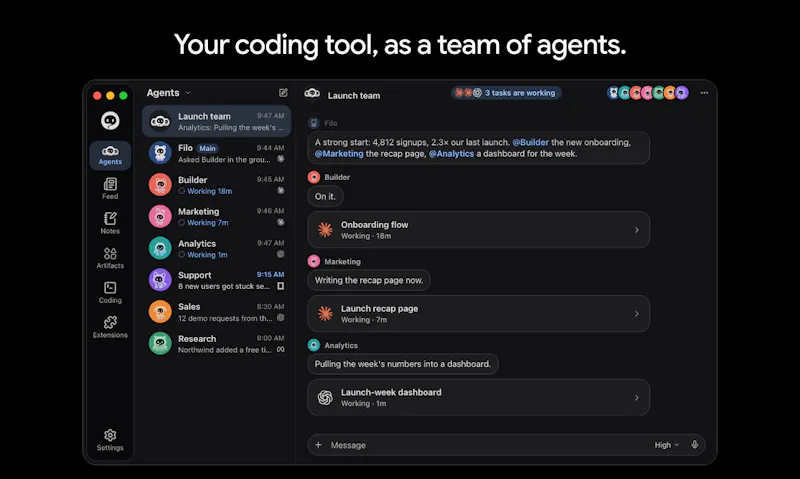
Task: Select the Launch team conversation
Action: point(216,121)
